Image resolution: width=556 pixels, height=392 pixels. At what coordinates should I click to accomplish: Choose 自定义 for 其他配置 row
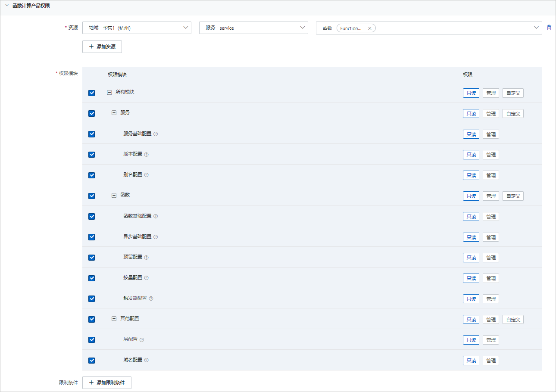pyautogui.click(x=513, y=320)
